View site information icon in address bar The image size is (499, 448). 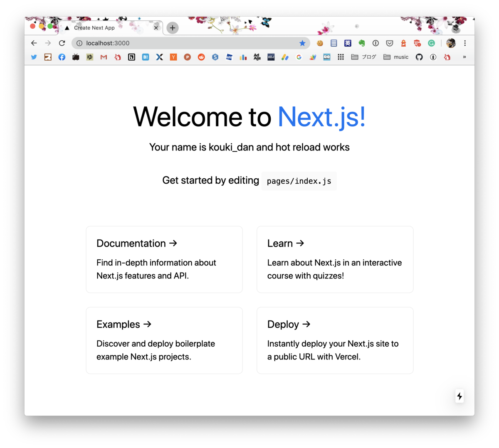[x=79, y=43]
